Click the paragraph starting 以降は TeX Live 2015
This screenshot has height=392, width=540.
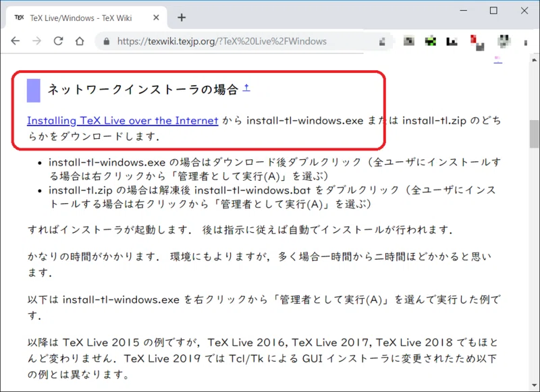263,358
